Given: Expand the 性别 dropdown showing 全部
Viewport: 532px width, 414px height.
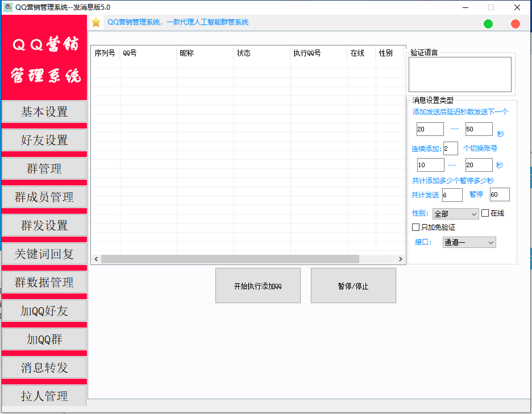Looking at the screenshot, I should (x=456, y=214).
